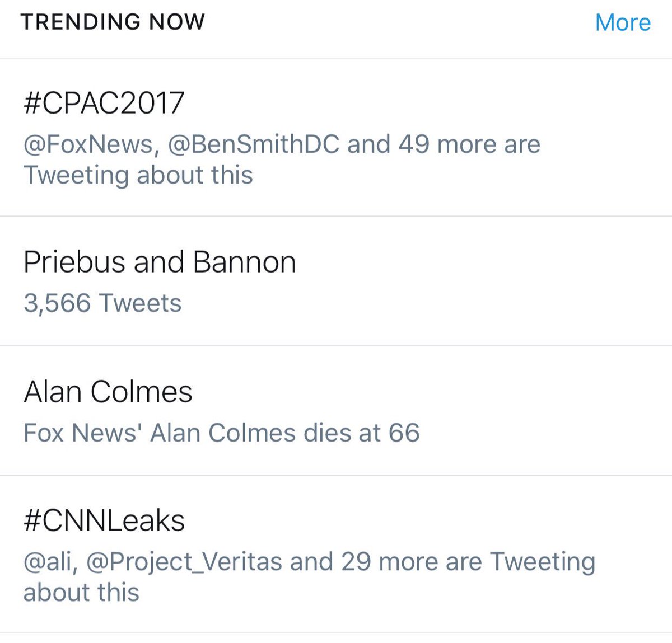This screenshot has height=643, width=672.
Task: Open the Alan Colmes trending topic
Action: (108, 392)
